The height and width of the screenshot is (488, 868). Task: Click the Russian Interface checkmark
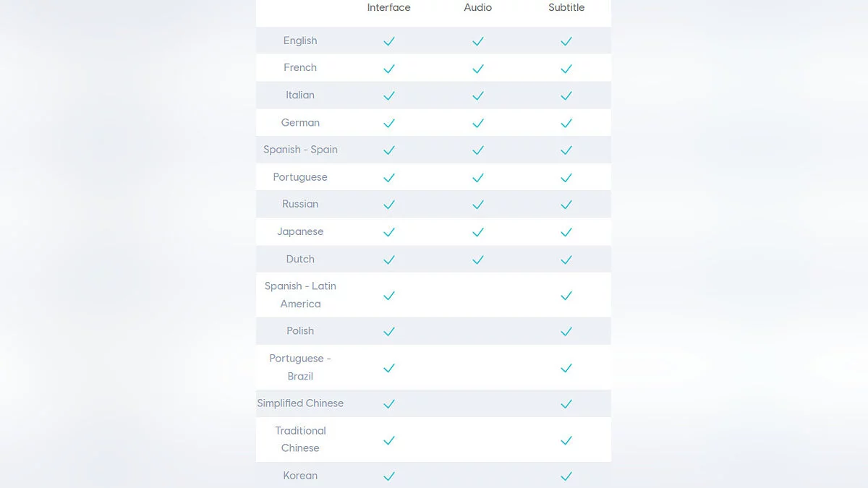coord(389,205)
